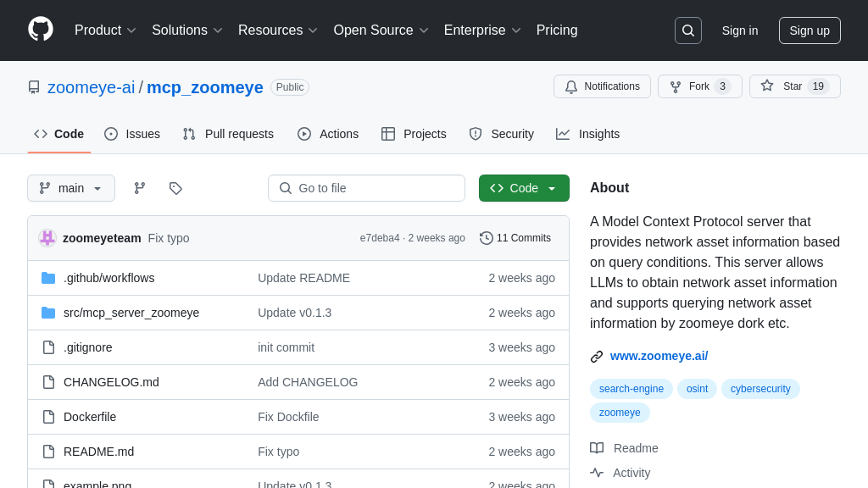
Task: Expand the Open Source menu
Action: click(x=381, y=30)
